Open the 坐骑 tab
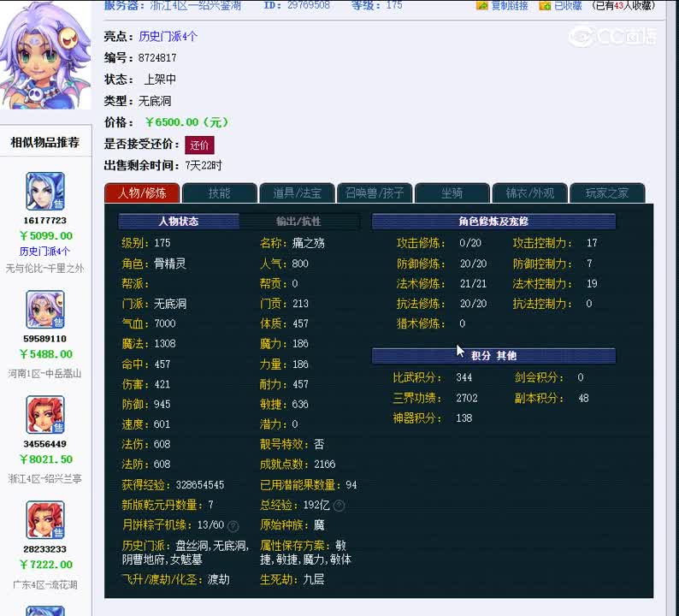 click(452, 193)
